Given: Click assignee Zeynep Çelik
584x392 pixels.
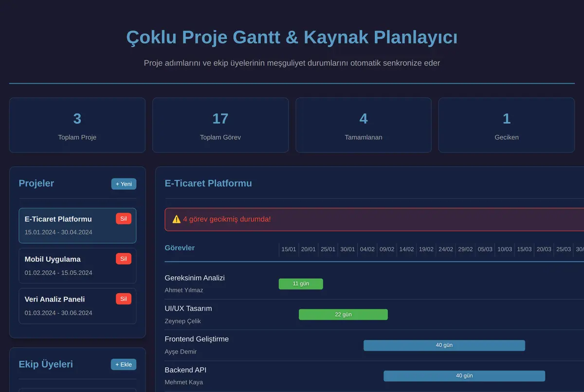Looking at the screenshot, I should (x=183, y=321).
